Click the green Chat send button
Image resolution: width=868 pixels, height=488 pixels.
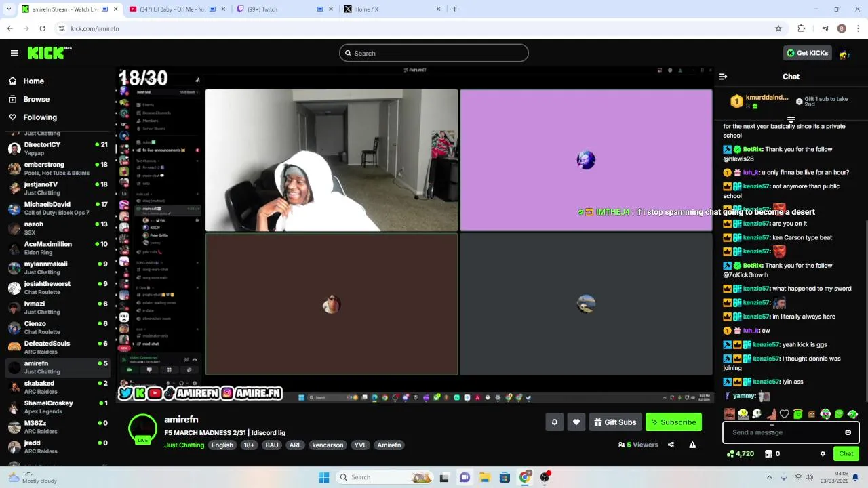pyautogui.click(x=846, y=454)
